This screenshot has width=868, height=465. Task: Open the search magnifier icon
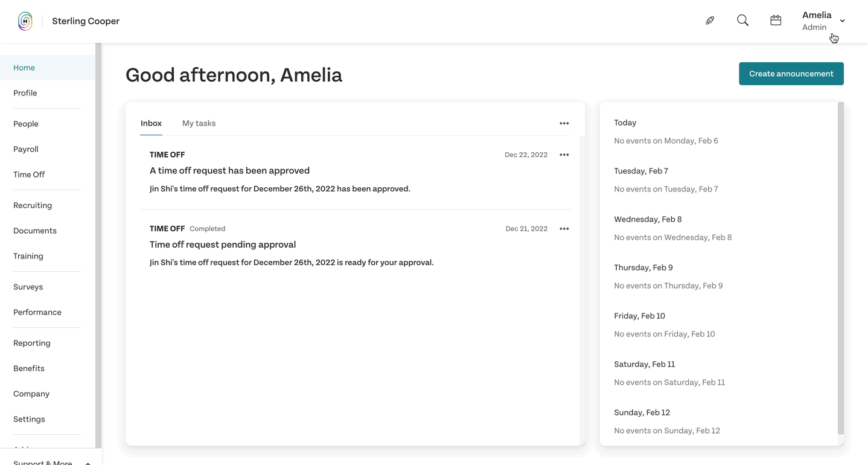(x=742, y=21)
